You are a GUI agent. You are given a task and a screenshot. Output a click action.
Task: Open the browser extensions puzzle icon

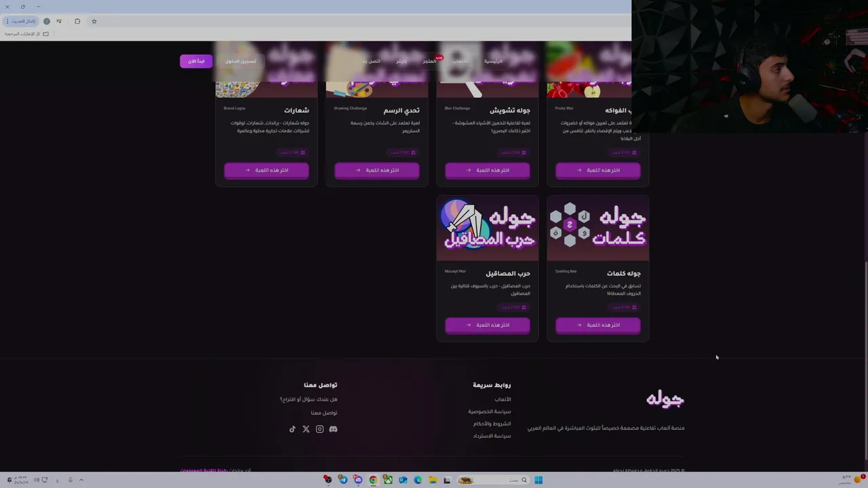pyautogui.click(x=77, y=21)
